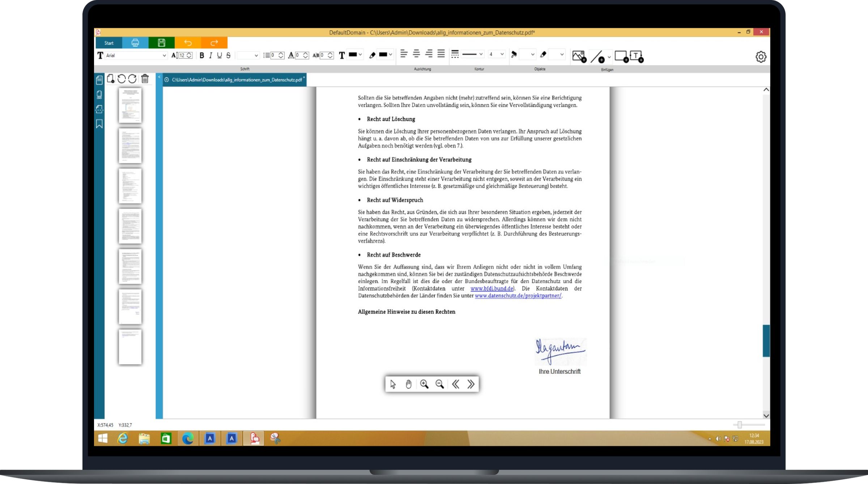Toggle bold formatting

pos(202,55)
